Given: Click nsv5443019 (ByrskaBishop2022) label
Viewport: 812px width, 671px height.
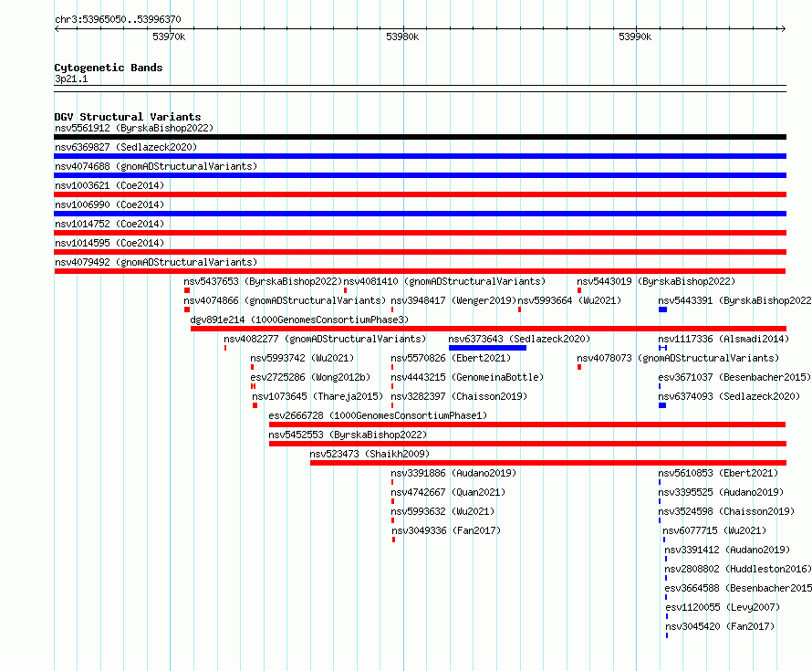Looking at the screenshot, I should tap(656, 281).
